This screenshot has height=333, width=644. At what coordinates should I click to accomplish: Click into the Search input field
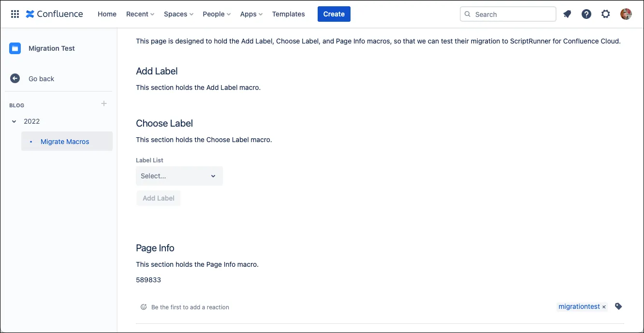(508, 14)
